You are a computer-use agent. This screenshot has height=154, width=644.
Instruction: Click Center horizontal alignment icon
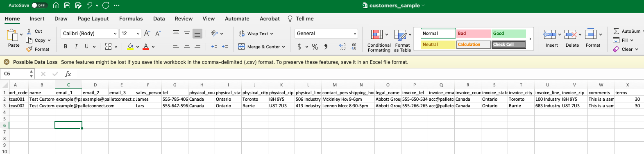(x=187, y=47)
